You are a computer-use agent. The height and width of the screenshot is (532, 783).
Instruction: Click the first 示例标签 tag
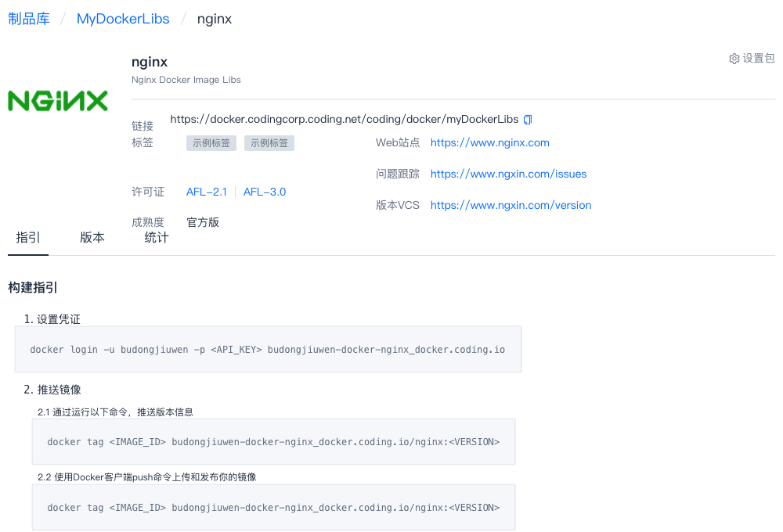(x=211, y=143)
